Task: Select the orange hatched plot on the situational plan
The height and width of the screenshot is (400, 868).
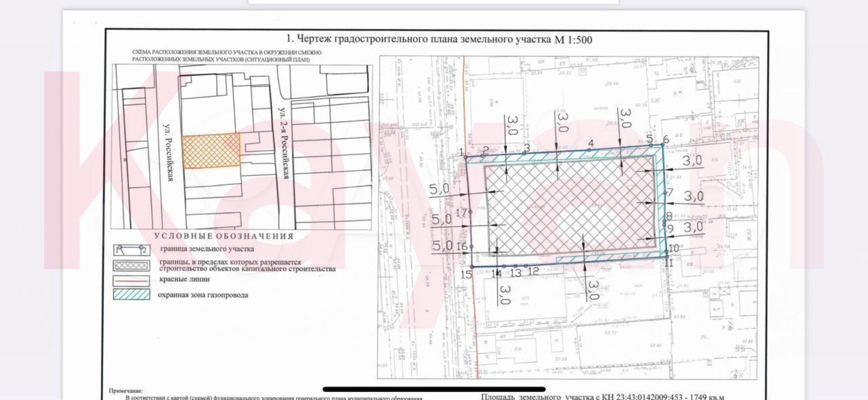Action: [211, 151]
